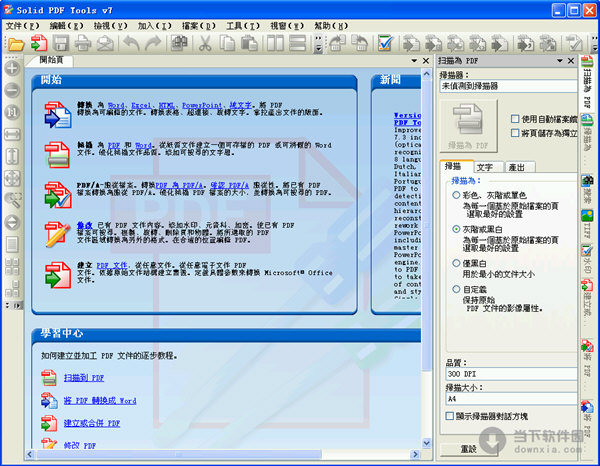Click the open PDF red document icon

coord(38,43)
